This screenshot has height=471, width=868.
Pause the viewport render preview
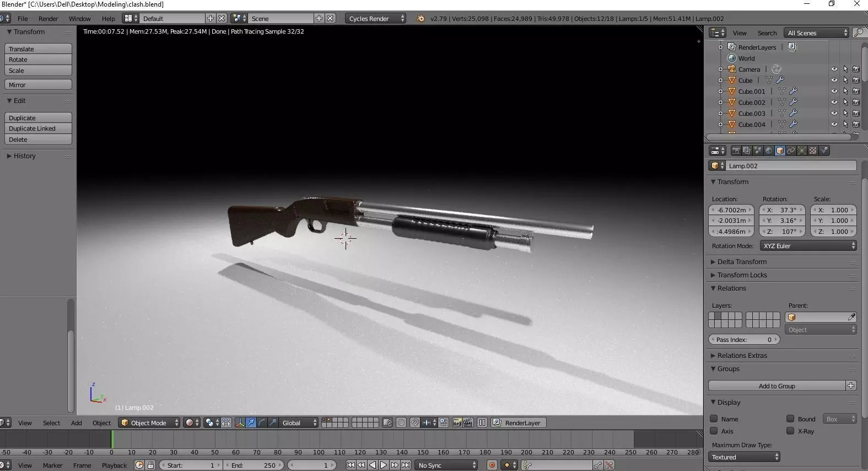(482, 422)
